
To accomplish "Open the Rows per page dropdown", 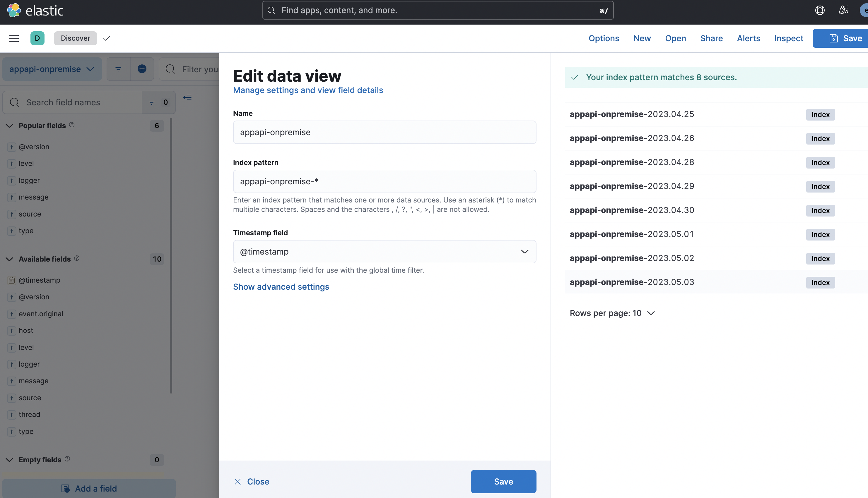I will point(612,313).
